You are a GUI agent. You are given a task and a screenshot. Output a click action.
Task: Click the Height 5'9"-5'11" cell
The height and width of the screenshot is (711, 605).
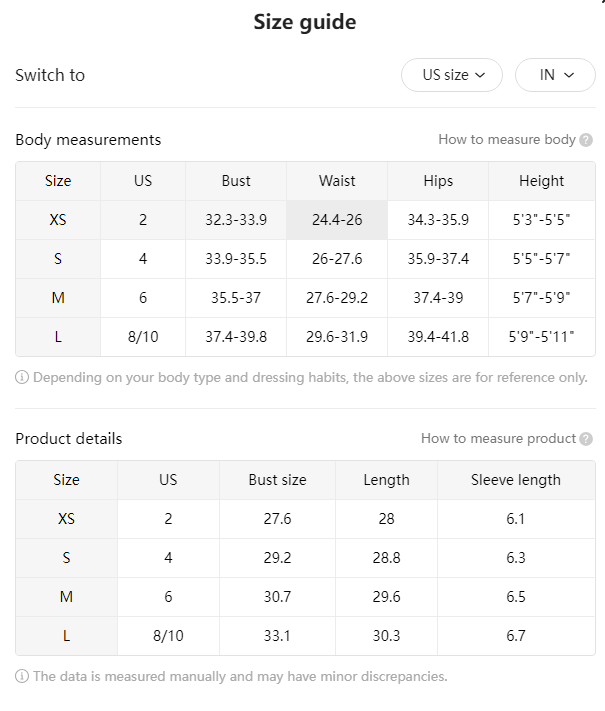(542, 337)
